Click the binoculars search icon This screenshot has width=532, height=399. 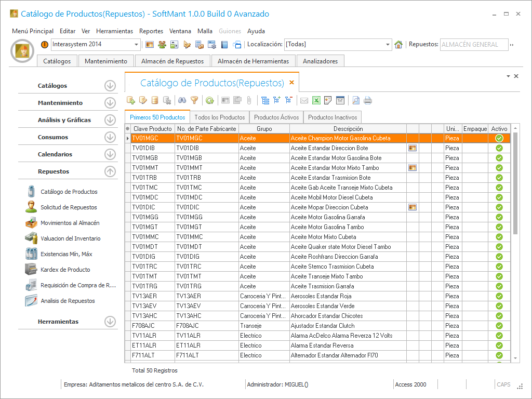182,100
